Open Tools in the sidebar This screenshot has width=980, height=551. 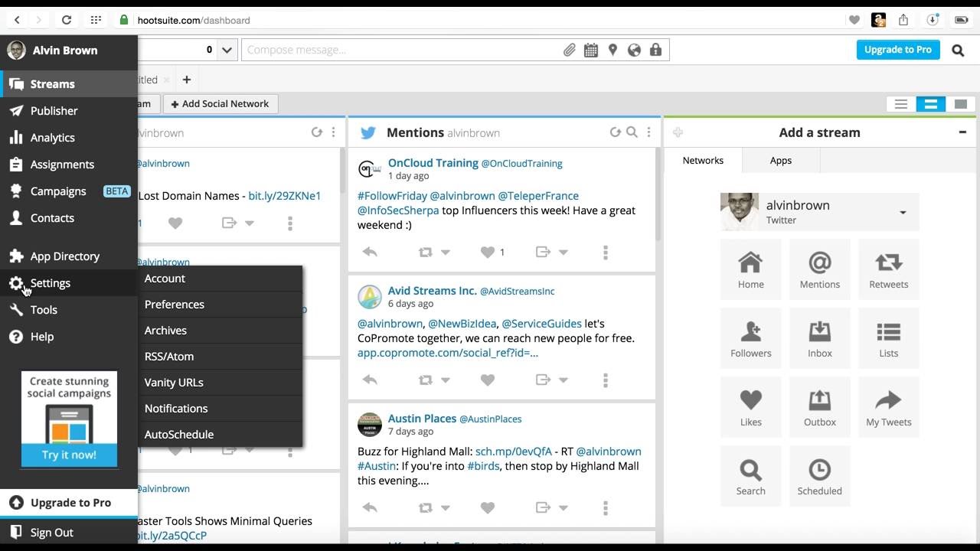(x=69, y=310)
